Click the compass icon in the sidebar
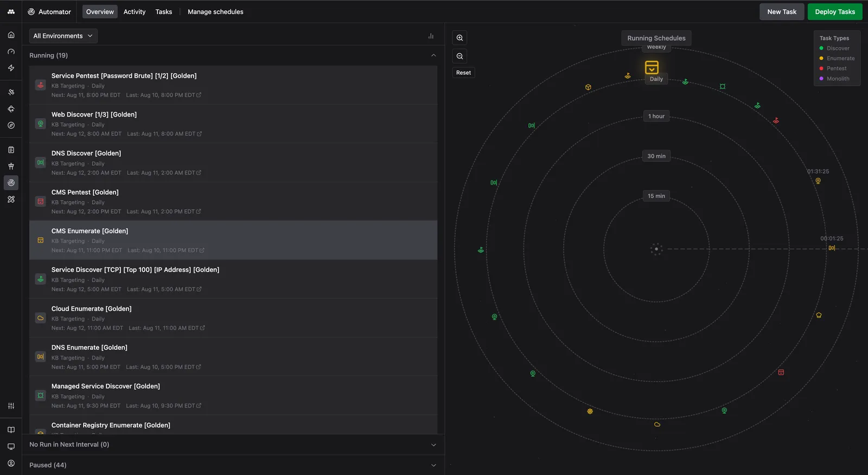Screen dimensions: 868x475 [x=11, y=125]
